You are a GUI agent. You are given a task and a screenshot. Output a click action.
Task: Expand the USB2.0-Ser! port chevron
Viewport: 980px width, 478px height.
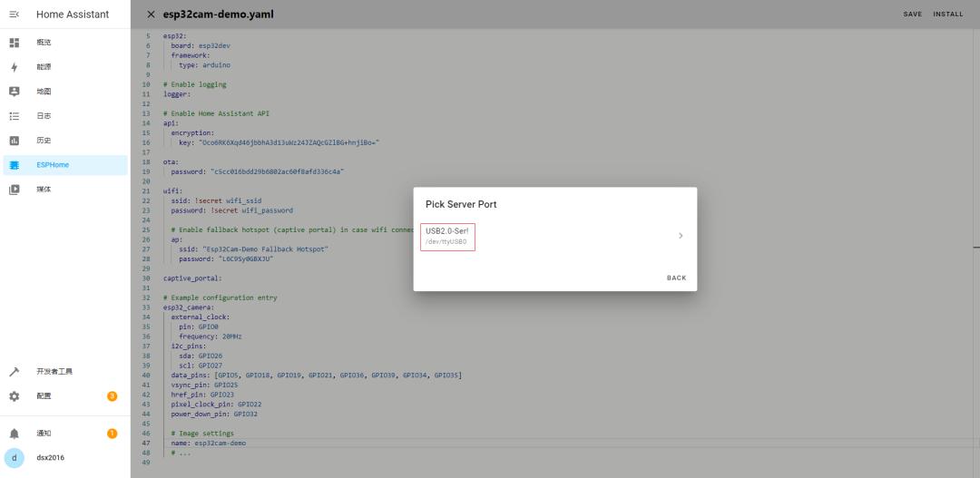click(681, 236)
